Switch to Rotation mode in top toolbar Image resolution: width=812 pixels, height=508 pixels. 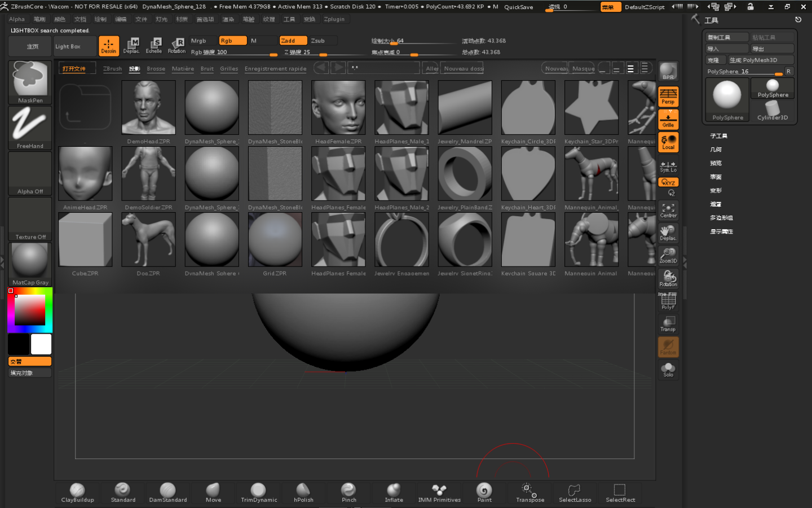(176, 46)
